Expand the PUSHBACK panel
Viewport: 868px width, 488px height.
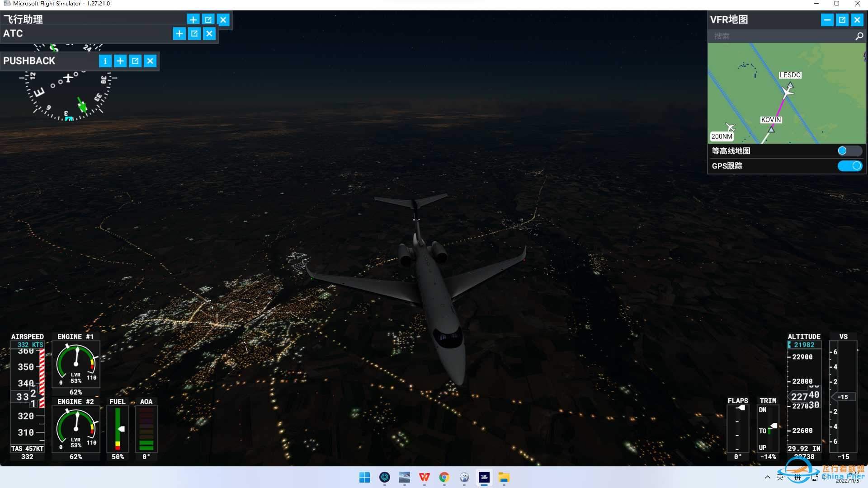120,61
